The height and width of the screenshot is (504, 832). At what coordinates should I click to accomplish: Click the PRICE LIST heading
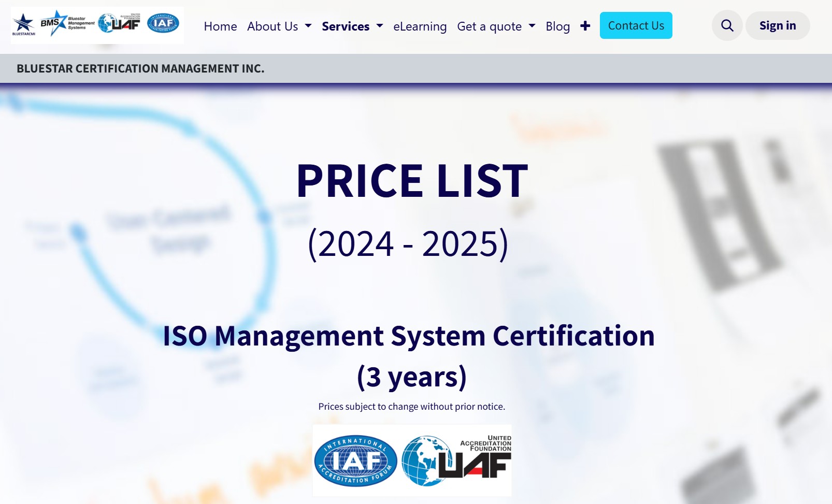tap(412, 181)
